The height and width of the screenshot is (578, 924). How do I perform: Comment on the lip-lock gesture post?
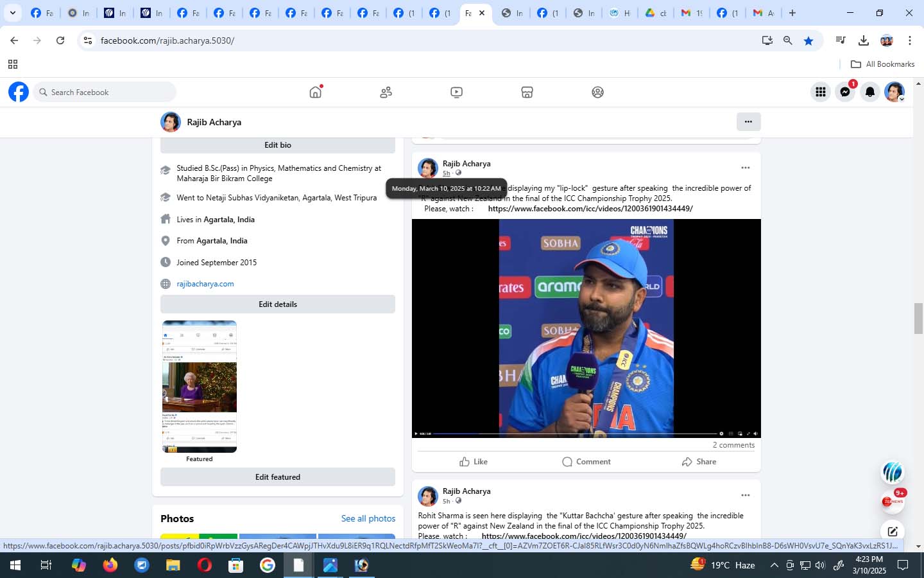point(586,462)
